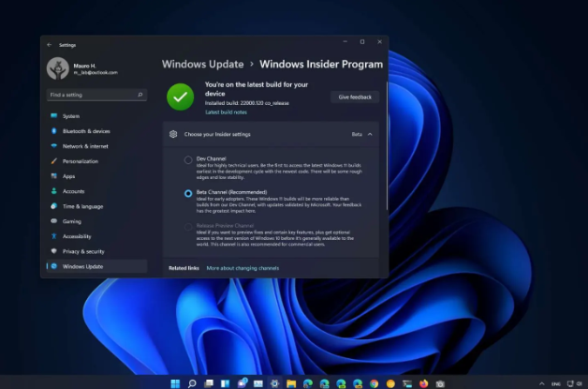Launch Firefox from the taskbar
Viewport: 588px width, 389px height.
click(x=424, y=383)
